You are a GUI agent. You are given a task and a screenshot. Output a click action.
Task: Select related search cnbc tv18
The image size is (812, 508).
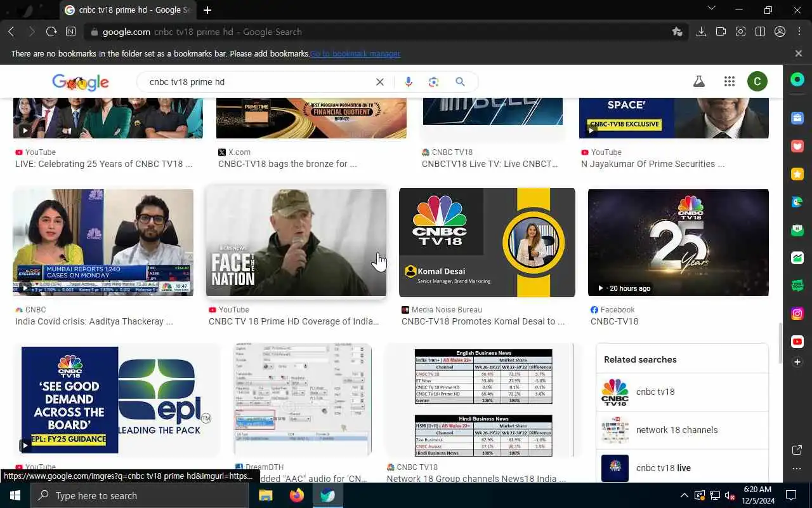(682, 392)
